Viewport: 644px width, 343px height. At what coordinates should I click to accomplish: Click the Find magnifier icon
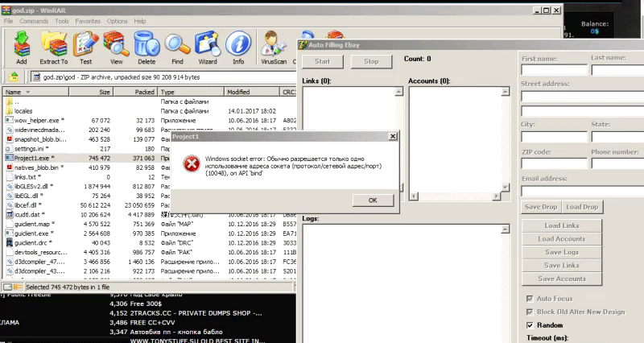point(177,48)
